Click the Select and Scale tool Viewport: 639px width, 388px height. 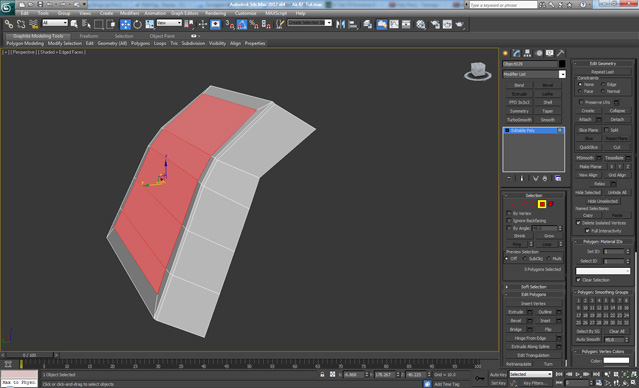click(150, 24)
